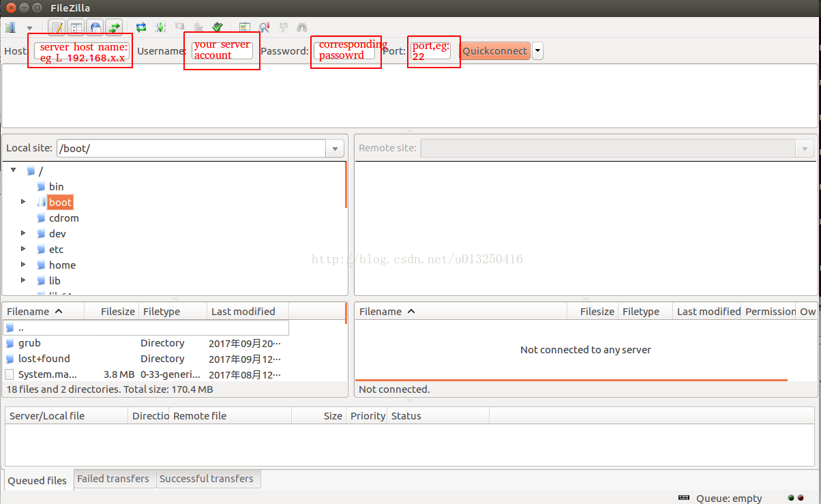Toggle processing of the transfer queue
Image resolution: width=821 pixels, height=504 pixels.
[x=160, y=28]
